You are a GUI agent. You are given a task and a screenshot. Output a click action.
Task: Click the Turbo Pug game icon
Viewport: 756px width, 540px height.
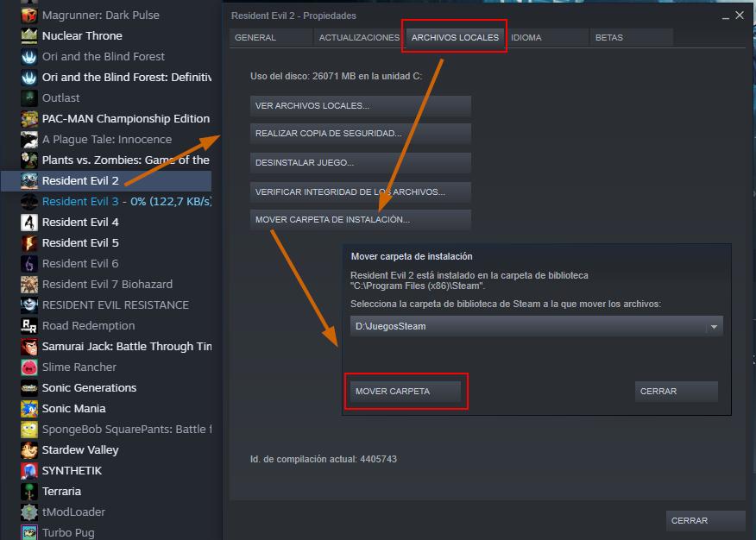coord(29,533)
